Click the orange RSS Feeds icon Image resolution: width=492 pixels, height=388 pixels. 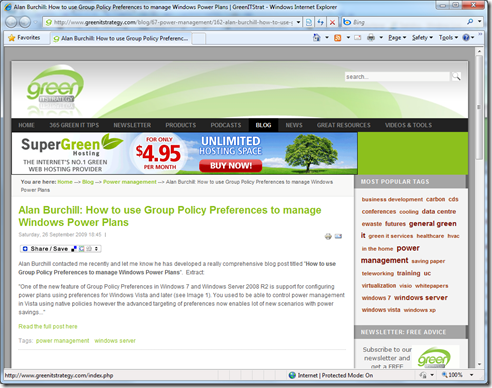[x=338, y=38]
